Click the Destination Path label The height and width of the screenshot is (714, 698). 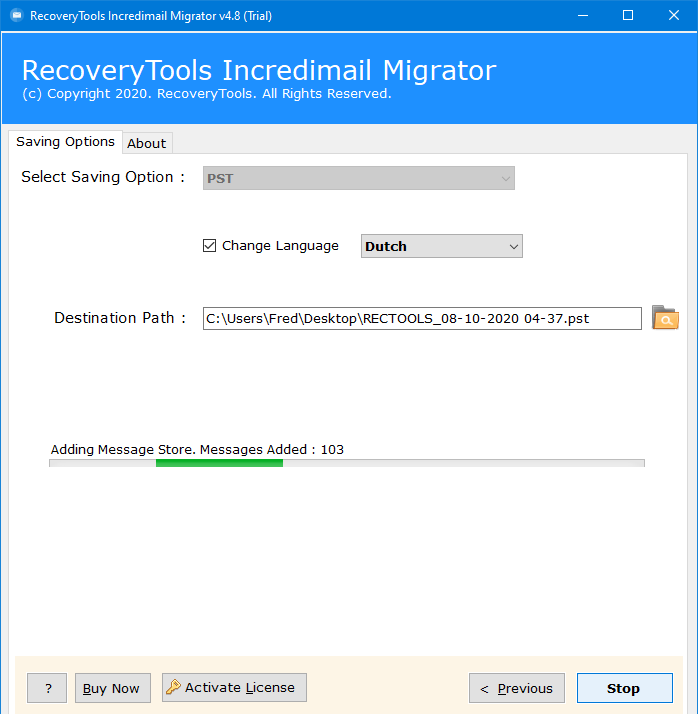[x=120, y=317]
